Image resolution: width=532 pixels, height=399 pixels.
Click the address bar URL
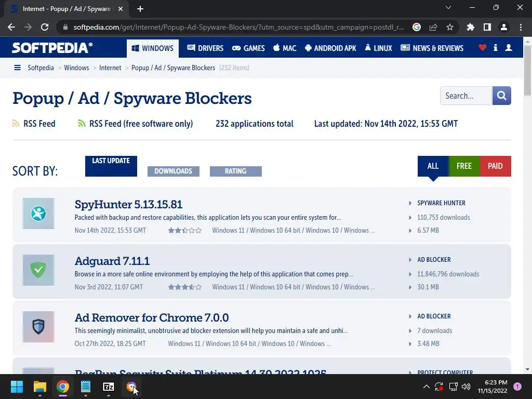click(x=239, y=27)
